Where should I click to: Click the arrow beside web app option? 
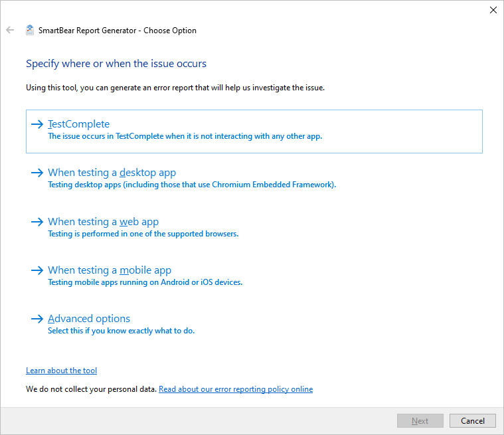coord(37,222)
